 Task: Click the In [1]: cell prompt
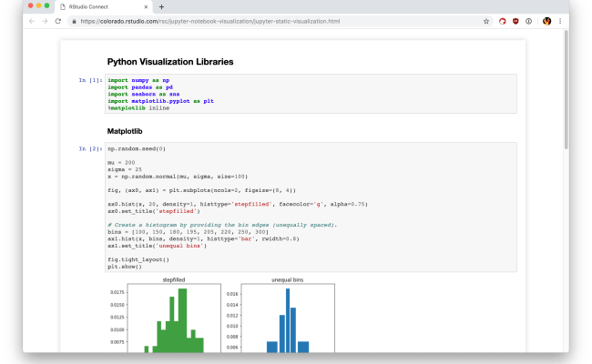pyautogui.click(x=90, y=80)
